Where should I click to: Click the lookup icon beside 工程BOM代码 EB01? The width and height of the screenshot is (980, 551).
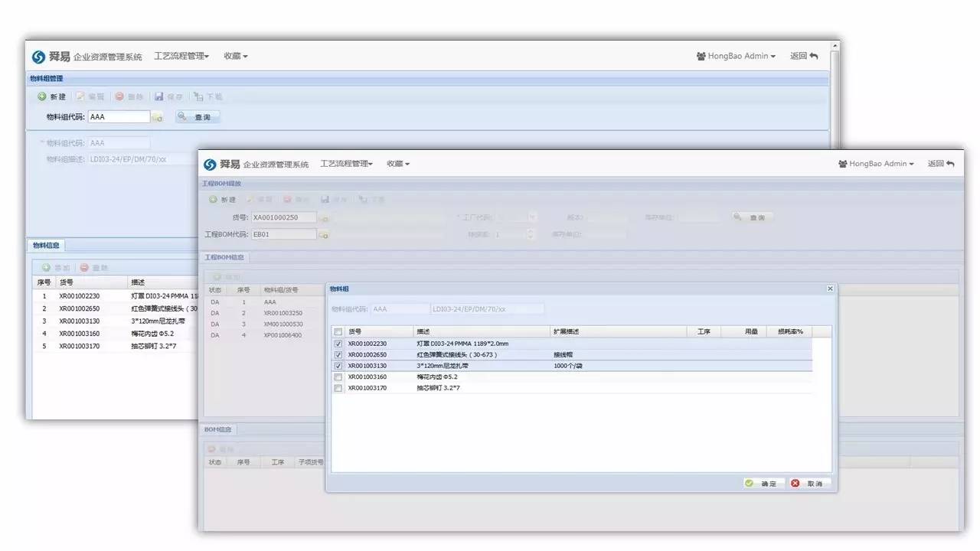323,235
